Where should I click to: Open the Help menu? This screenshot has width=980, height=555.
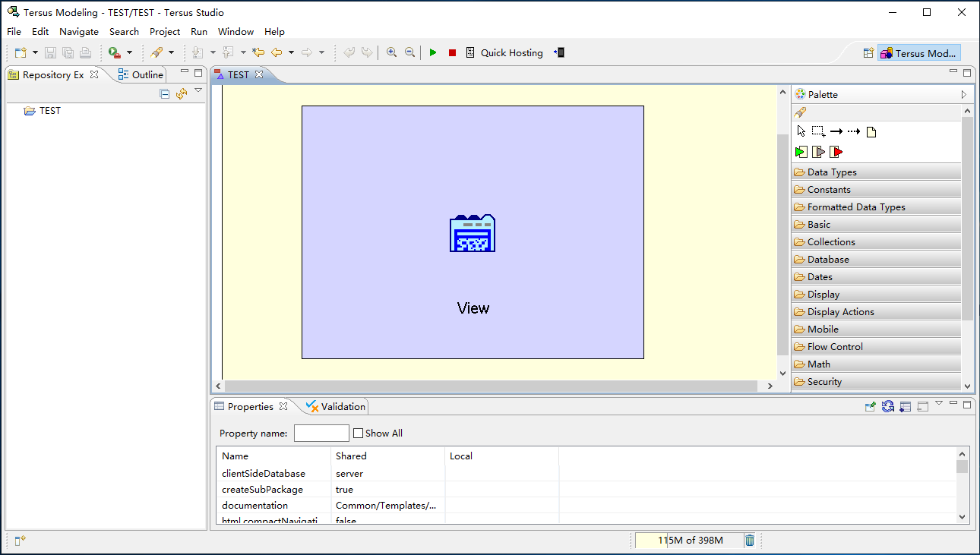coord(274,31)
